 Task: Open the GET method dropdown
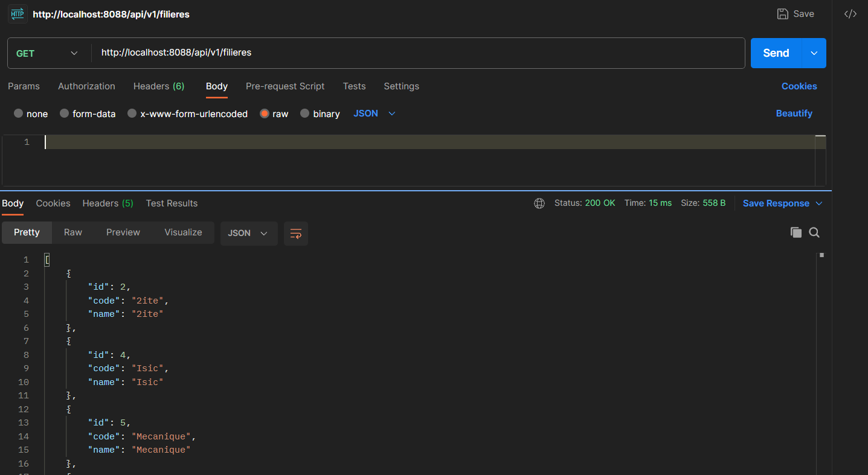(x=47, y=53)
